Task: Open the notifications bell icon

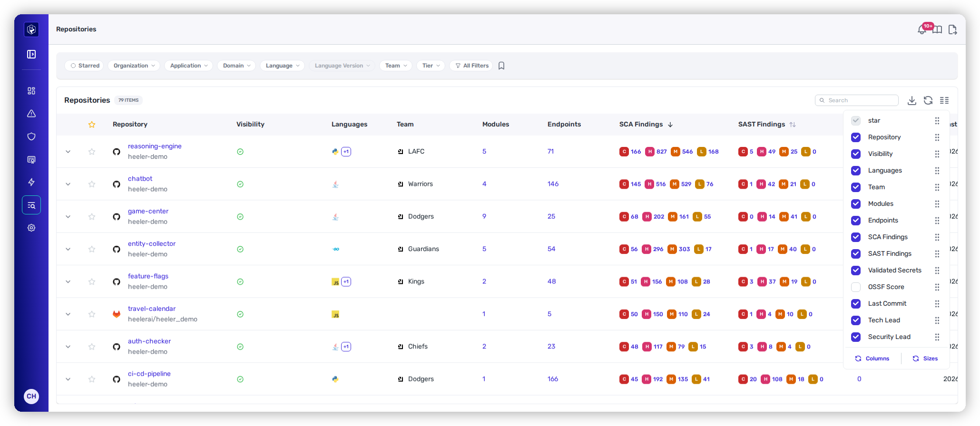Action: (922, 29)
